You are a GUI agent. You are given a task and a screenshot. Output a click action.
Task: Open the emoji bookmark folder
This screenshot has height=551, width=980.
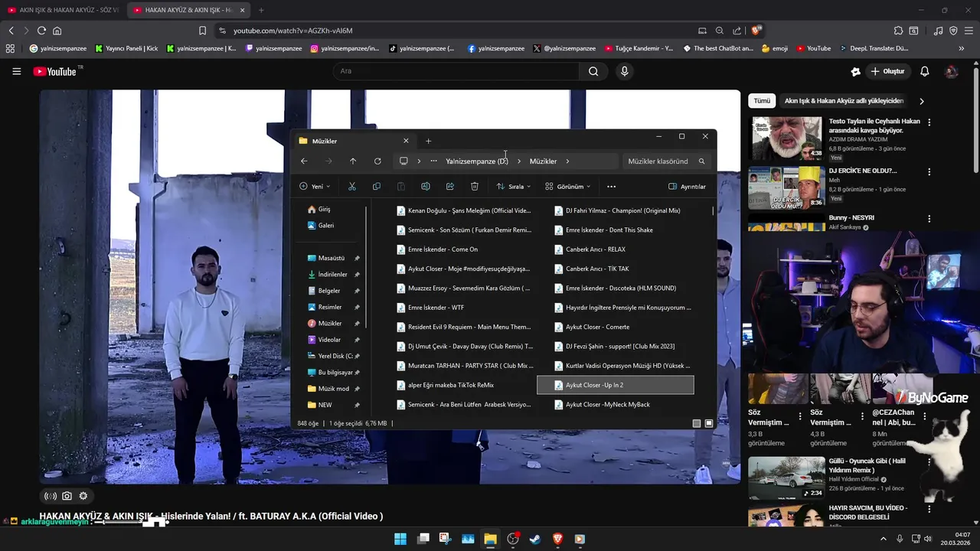[x=775, y=48]
